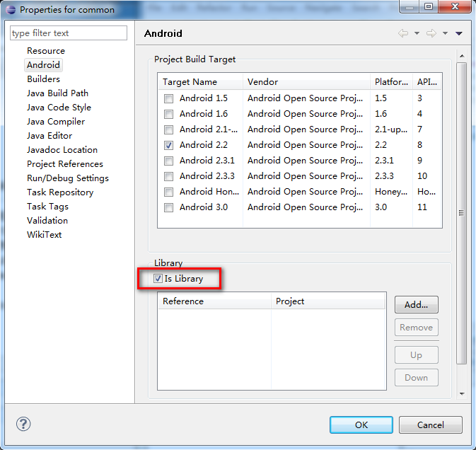This screenshot has width=476, height=450.
Task: Click the scrollbar up arrow
Action: coord(462,56)
